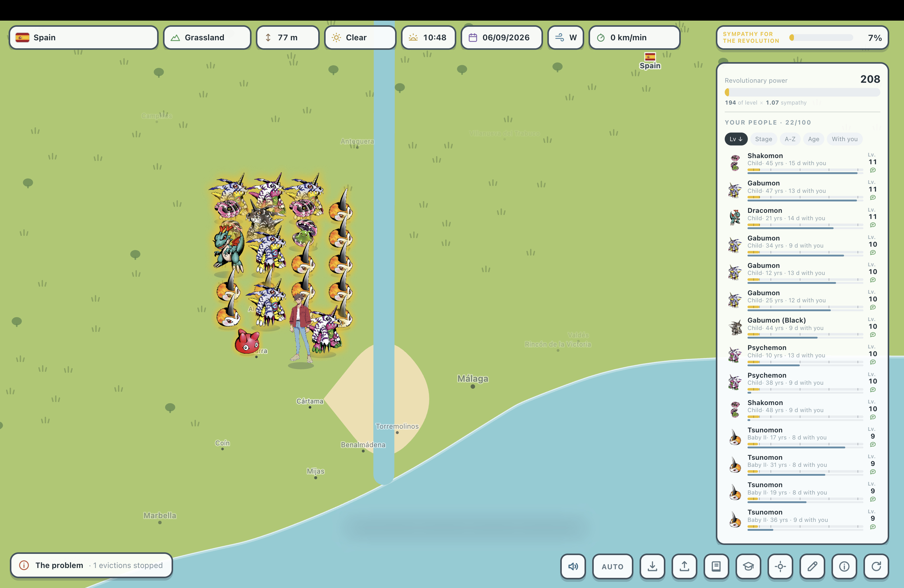Open chat bubble for Gabumon (Black)
This screenshot has width=904, height=588.
[x=873, y=335]
